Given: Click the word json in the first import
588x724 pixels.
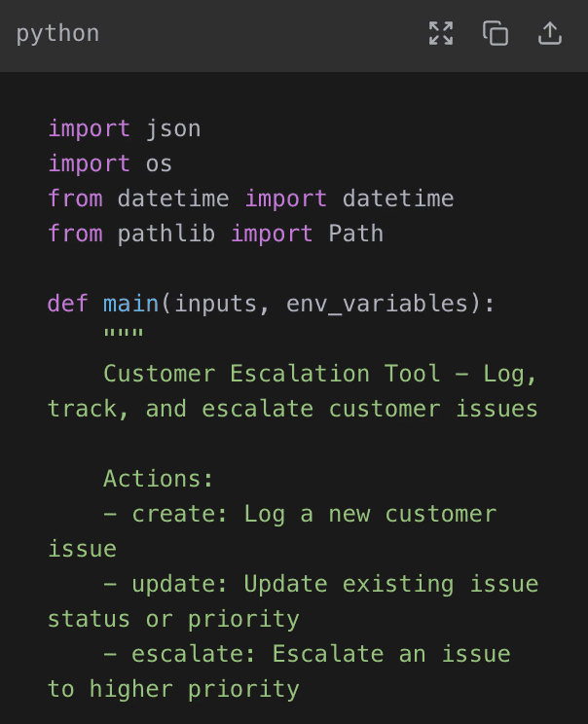Looking at the screenshot, I should coord(173,128).
